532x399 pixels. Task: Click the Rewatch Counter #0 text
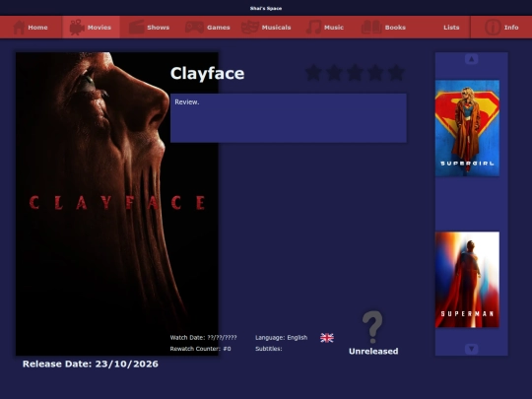pyautogui.click(x=201, y=349)
